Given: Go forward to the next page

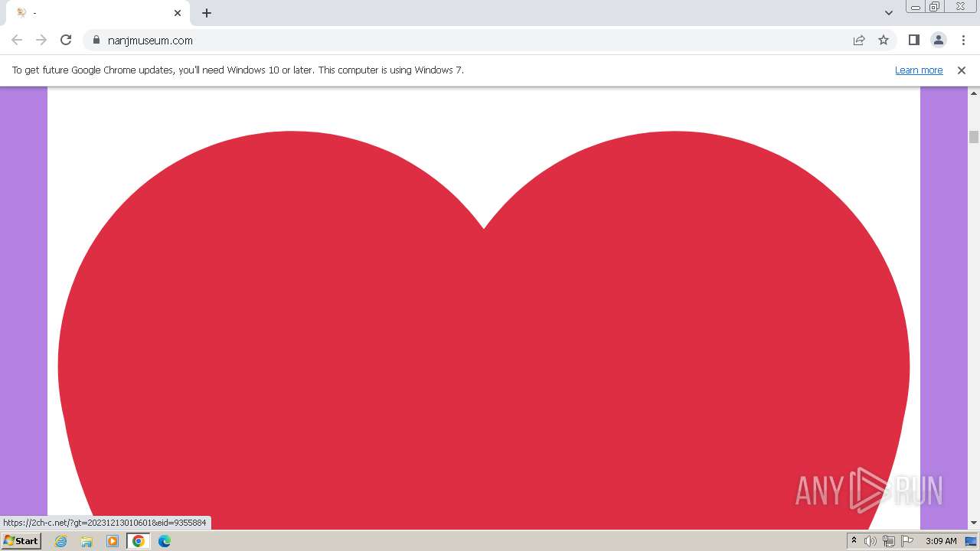Looking at the screenshot, I should (41, 40).
